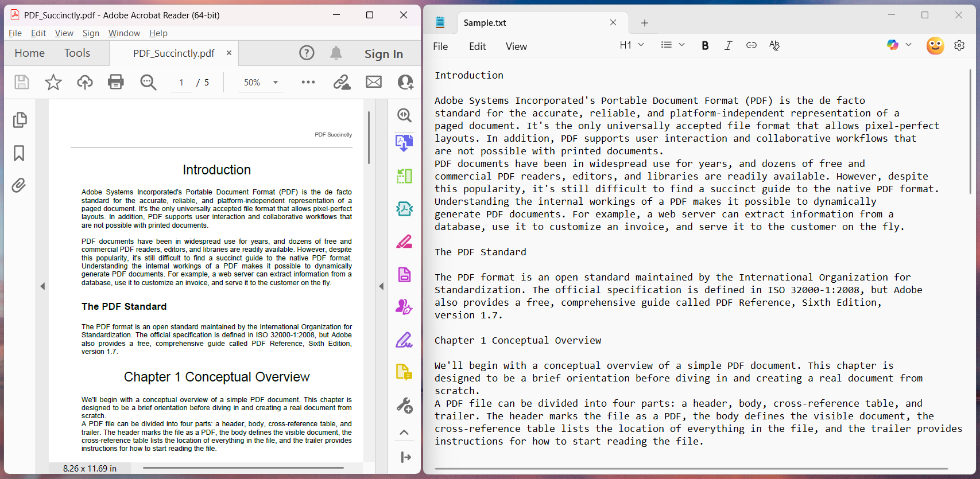
Task: Close the PDF_Succinctly.pdf tab
Action: 229,53
